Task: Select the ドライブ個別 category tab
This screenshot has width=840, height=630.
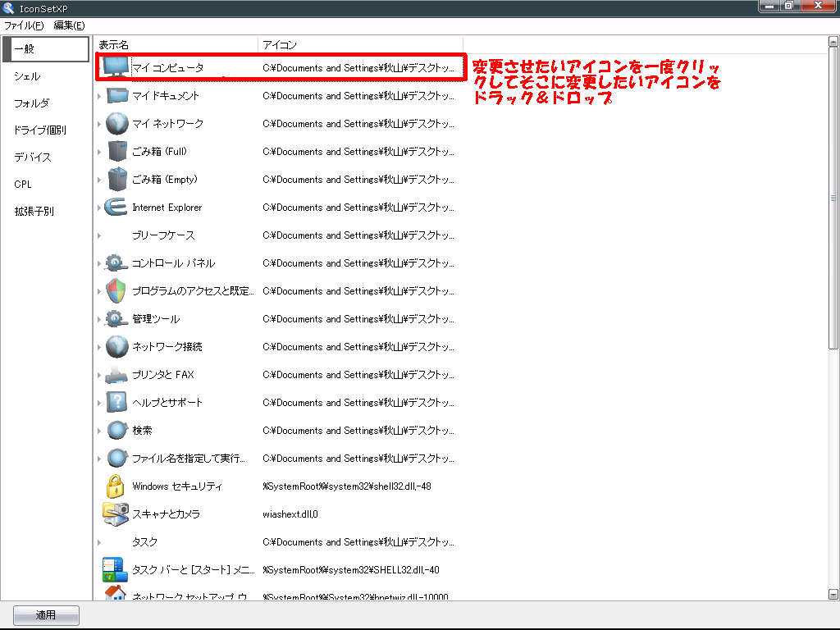Action: (40, 130)
